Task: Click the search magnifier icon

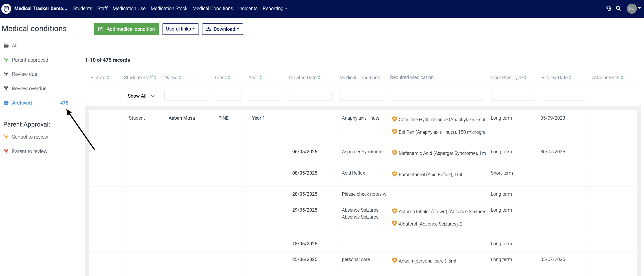Action: [618, 9]
